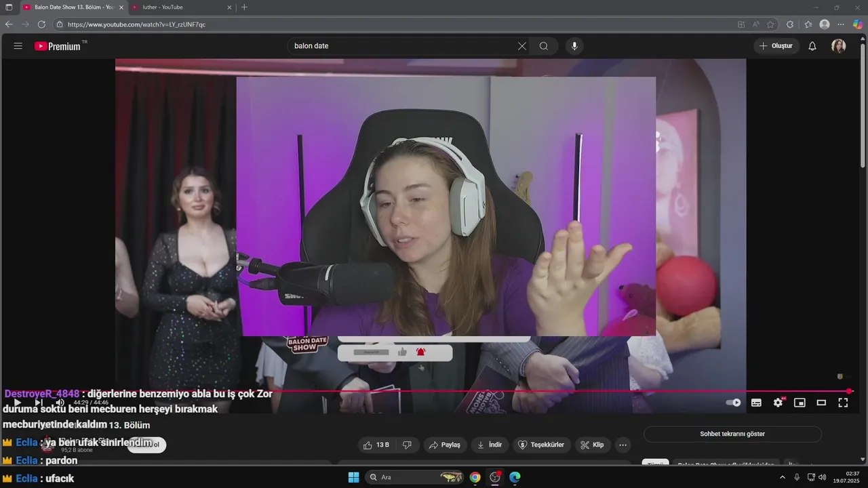Open Microsoft Edge from the taskbar

point(515,477)
